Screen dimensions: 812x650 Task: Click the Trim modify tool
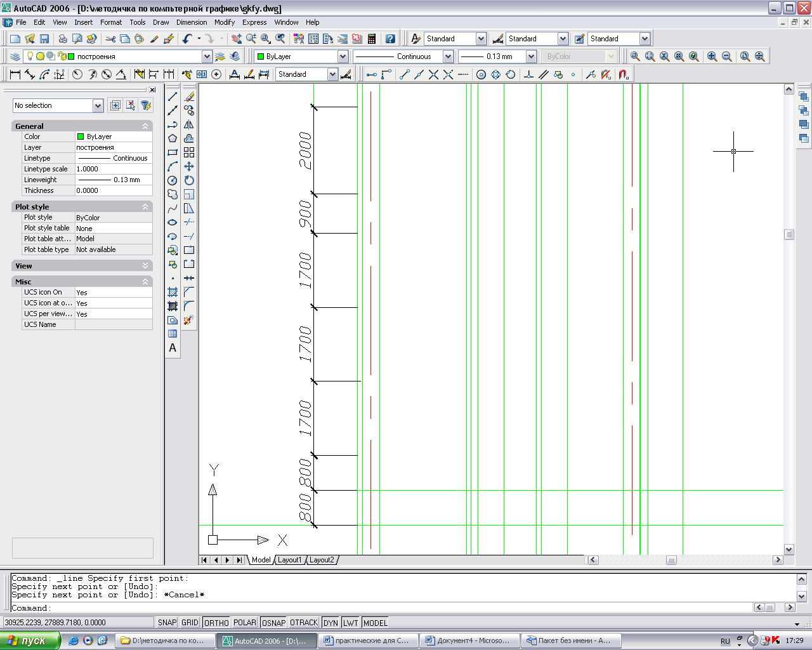click(x=189, y=222)
